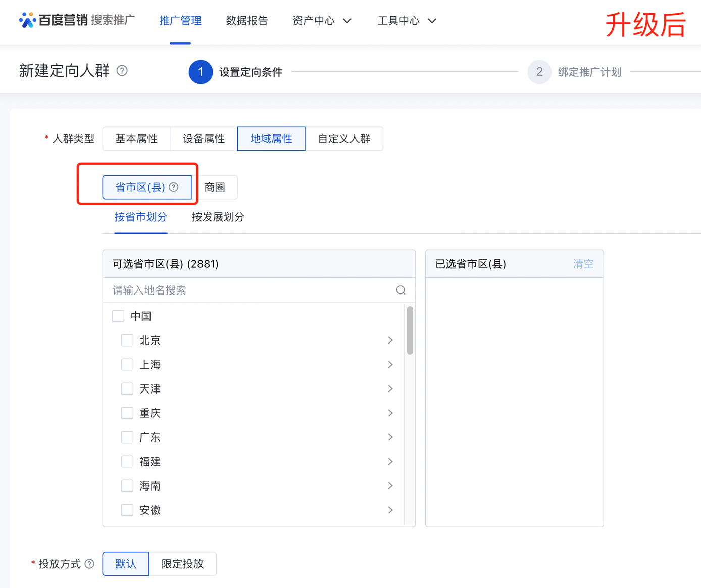
Task: Tick the 北京 checkbox
Action: point(127,340)
